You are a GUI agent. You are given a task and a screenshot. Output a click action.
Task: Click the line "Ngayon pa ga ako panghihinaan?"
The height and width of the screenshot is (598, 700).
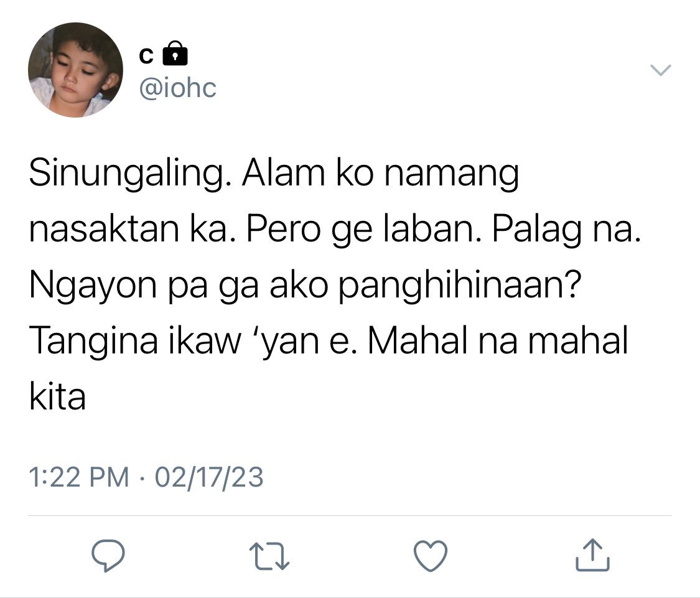(306, 286)
